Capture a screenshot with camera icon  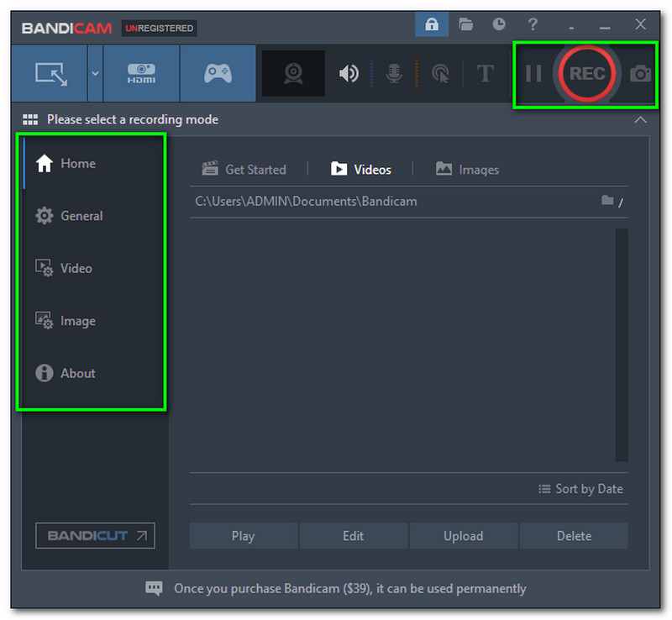(x=640, y=74)
